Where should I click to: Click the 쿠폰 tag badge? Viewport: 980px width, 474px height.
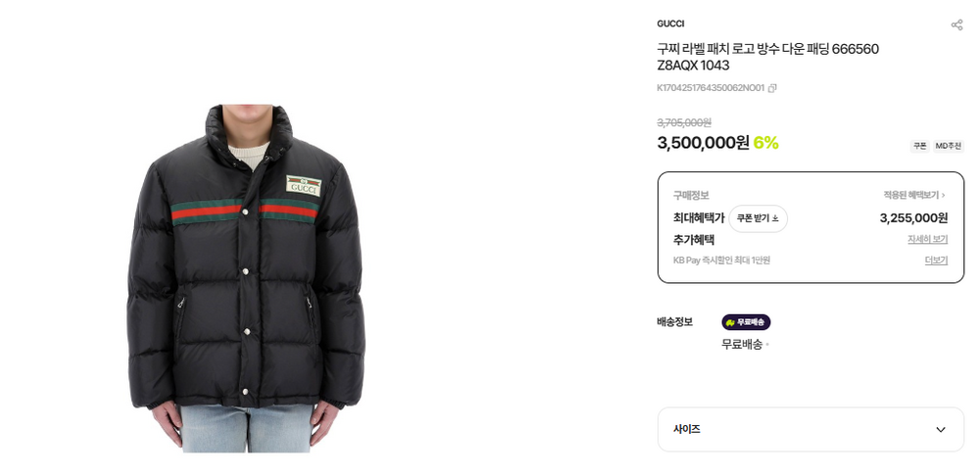pyautogui.click(x=919, y=146)
